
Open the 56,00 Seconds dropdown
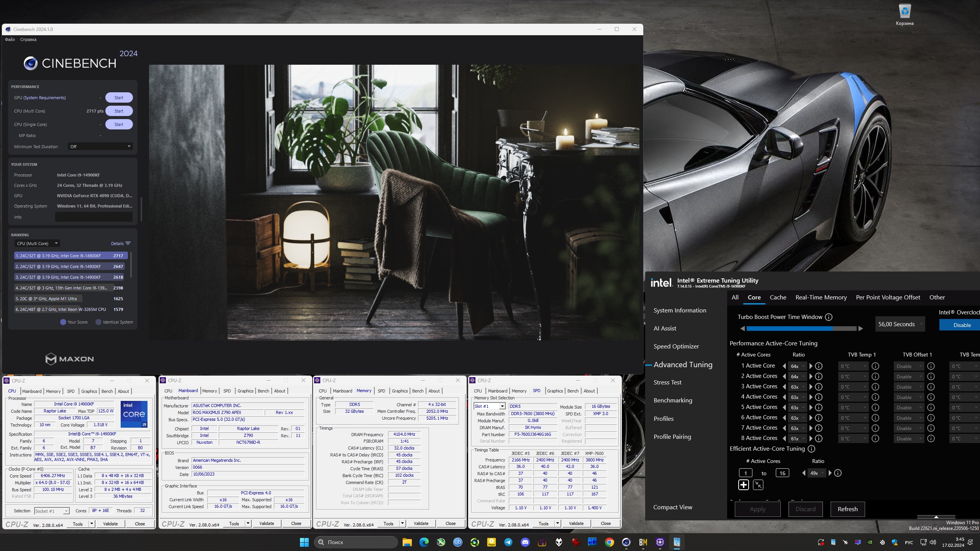click(900, 324)
